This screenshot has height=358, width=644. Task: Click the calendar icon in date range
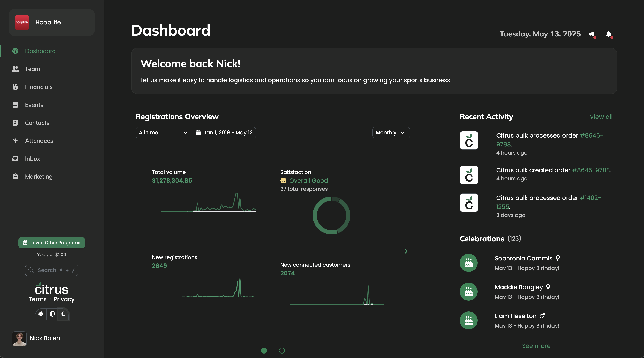198,132
